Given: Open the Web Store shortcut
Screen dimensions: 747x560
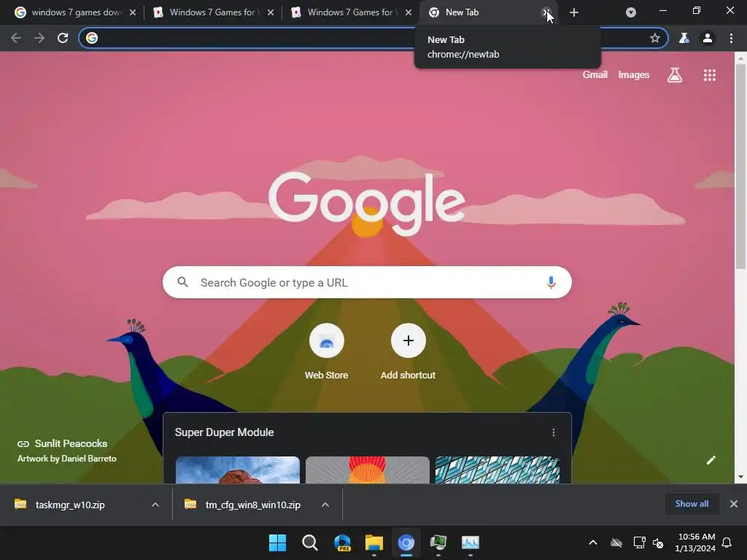Looking at the screenshot, I should (326, 351).
